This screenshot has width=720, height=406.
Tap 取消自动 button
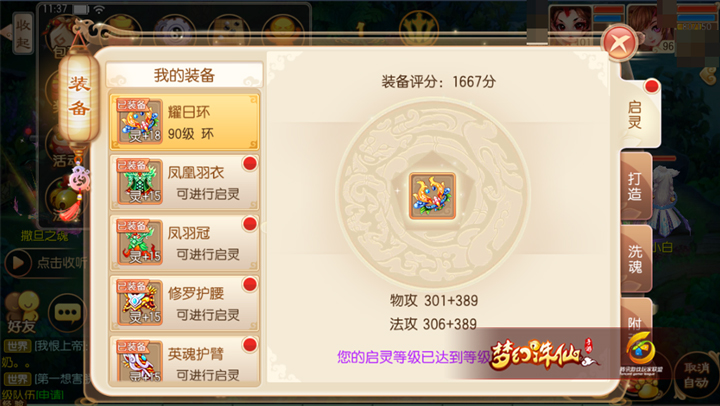[696, 375]
